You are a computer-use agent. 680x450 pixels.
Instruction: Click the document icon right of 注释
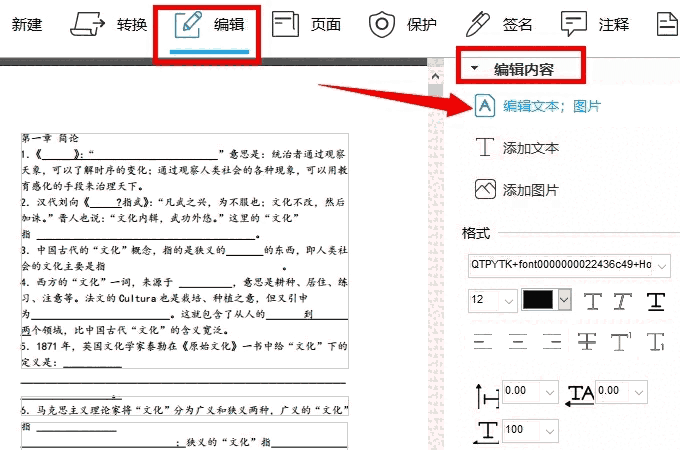tap(668, 24)
